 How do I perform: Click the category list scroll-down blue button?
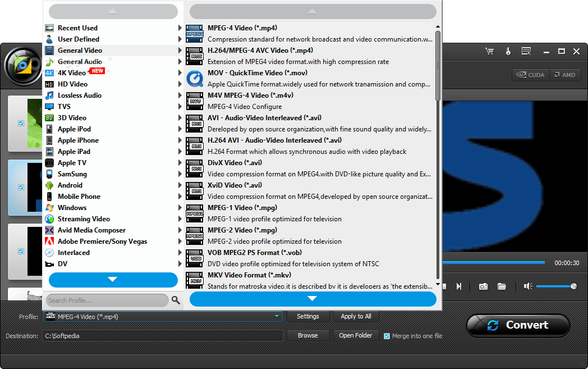(113, 280)
